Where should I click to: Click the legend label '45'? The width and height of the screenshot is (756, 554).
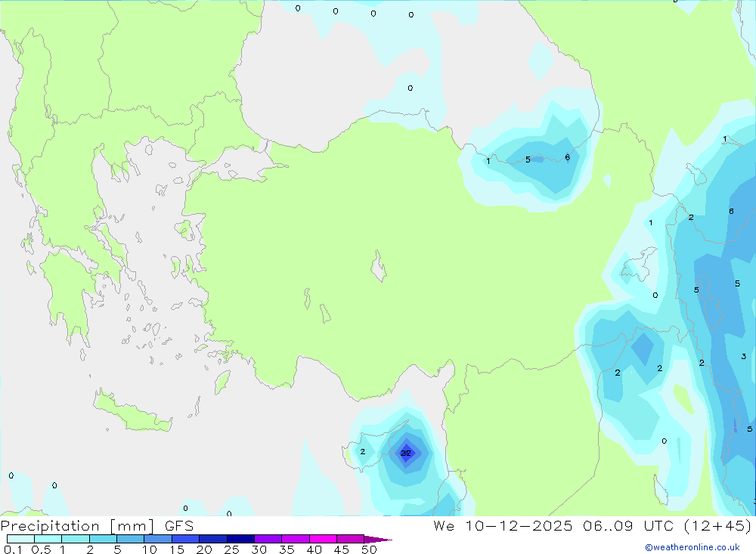point(342,549)
